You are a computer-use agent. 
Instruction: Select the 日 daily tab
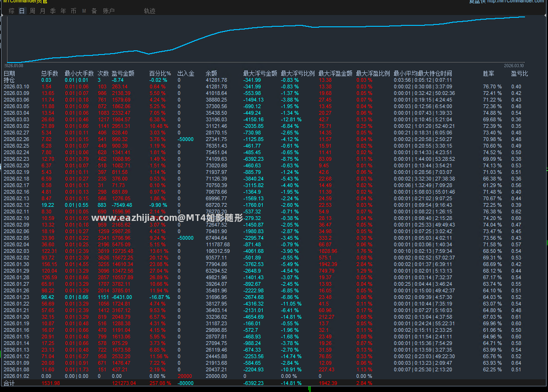point(22,11)
